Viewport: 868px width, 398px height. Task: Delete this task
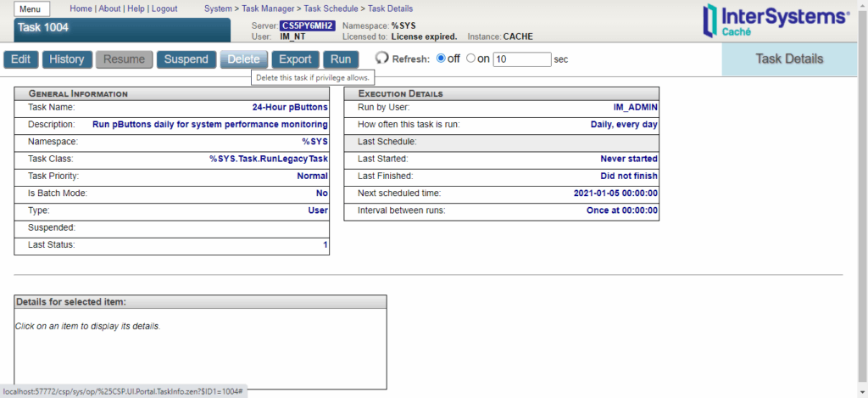click(244, 59)
